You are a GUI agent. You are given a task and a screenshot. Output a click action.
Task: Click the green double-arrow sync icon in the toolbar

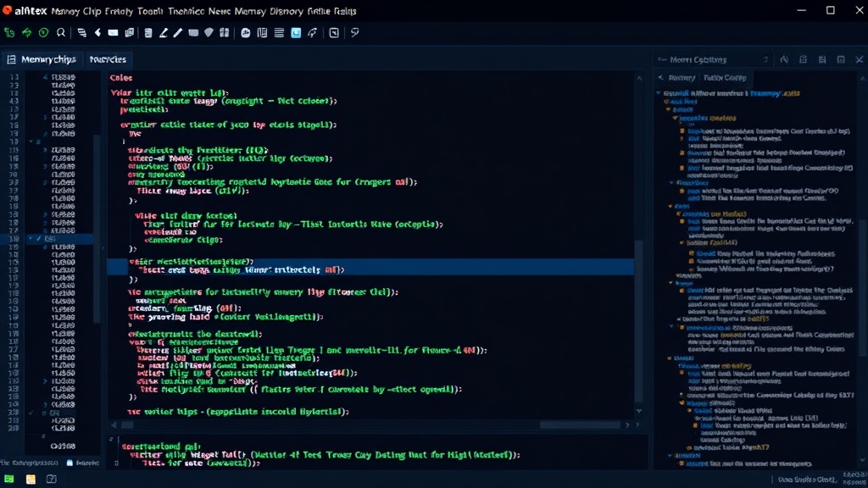pos(26,33)
